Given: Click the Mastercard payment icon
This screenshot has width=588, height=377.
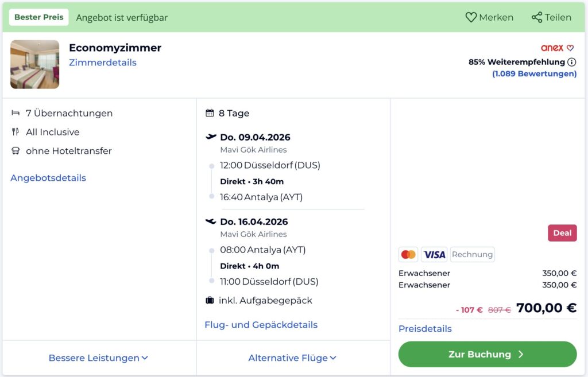Looking at the screenshot, I should coord(408,254).
